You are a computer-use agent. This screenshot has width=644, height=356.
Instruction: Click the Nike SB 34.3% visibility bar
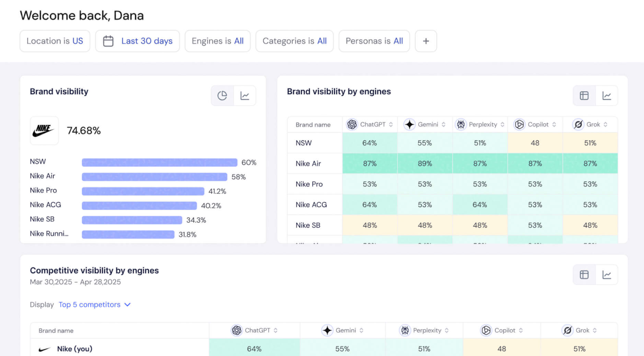click(132, 220)
